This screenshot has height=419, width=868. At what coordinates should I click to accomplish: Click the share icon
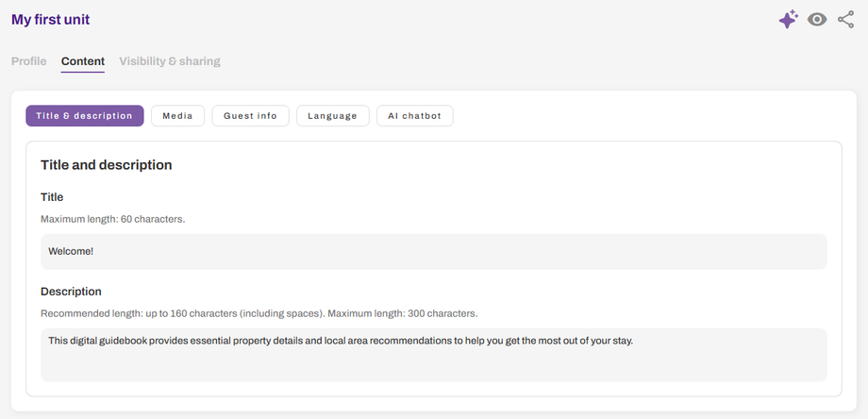[845, 20]
